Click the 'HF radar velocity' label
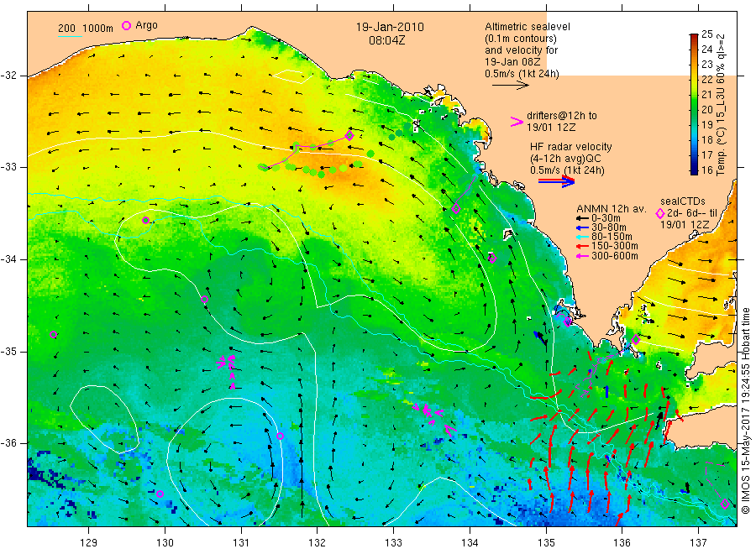 point(571,146)
